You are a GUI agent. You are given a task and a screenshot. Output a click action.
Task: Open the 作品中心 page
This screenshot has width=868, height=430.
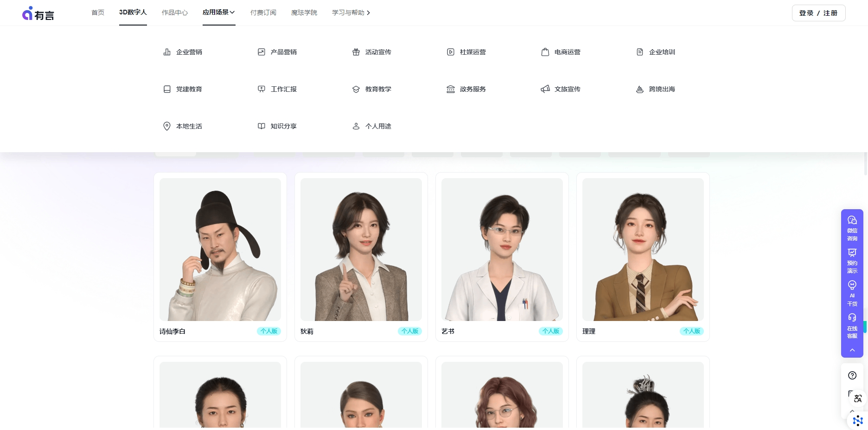click(x=175, y=13)
